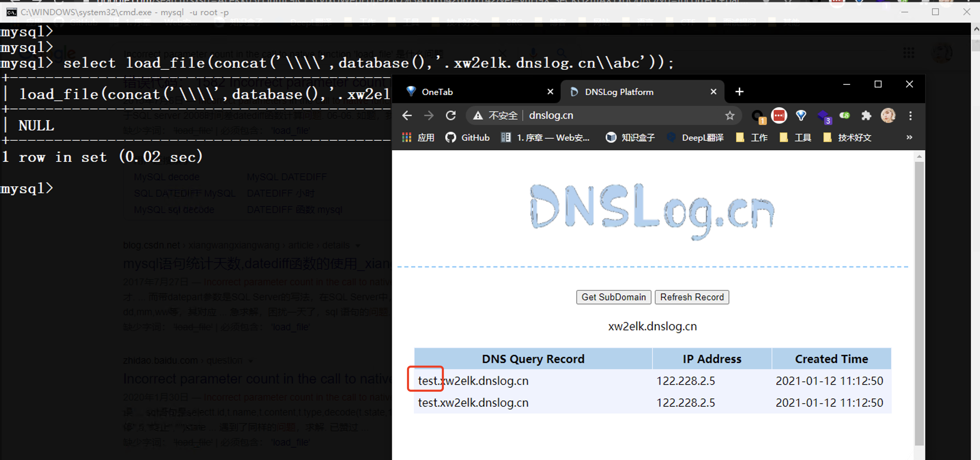Click the 不安全 site security warning
This screenshot has width=980, height=460.
coord(495,116)
